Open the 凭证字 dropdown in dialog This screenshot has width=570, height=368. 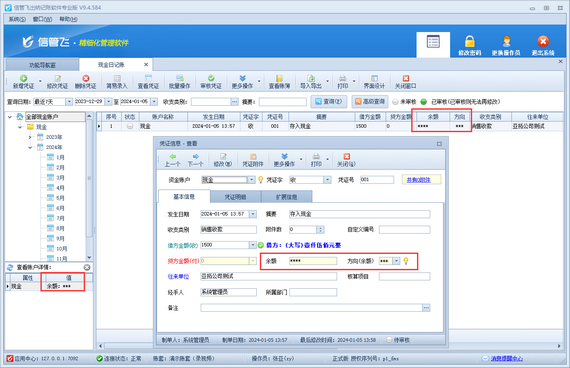pyautogui.click(x=327, y=180)
